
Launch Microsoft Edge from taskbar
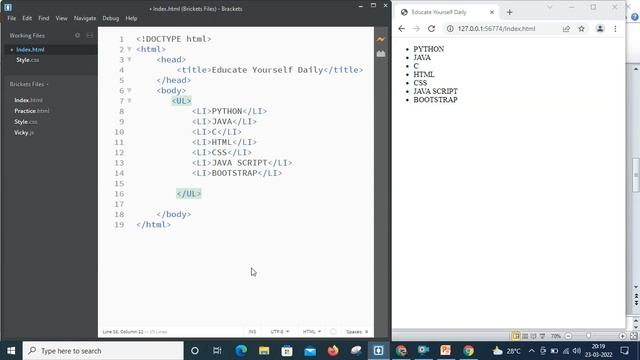tap(241, 351)
